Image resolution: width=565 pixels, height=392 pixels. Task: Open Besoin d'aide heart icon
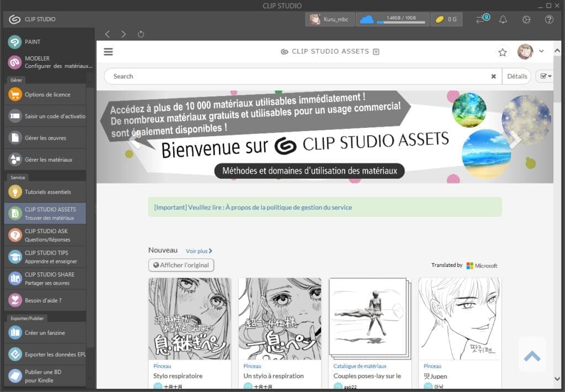pyautogui.click(x=15, y=300)
